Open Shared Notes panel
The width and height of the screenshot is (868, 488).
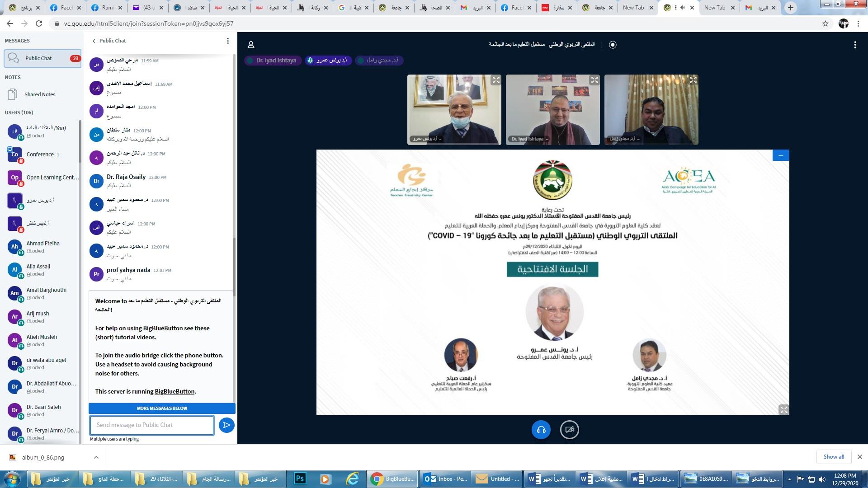pyautogui.click(x=40, y=94)
